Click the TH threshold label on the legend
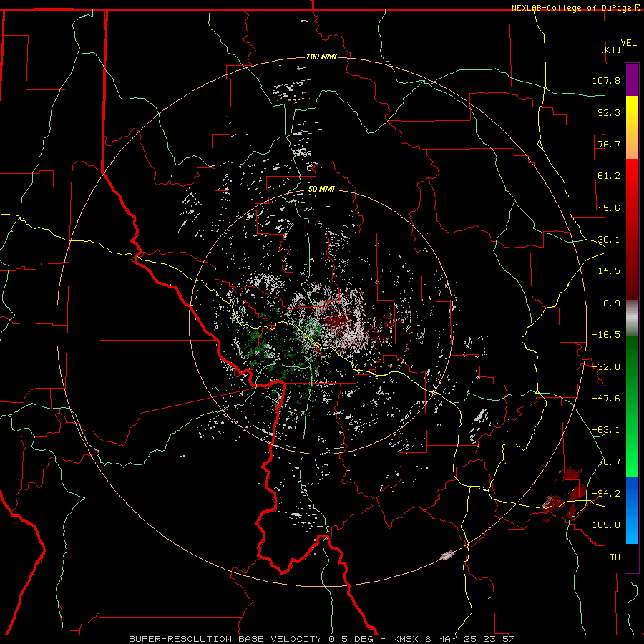The image size is (644, 644). click(x=615, y=557)
